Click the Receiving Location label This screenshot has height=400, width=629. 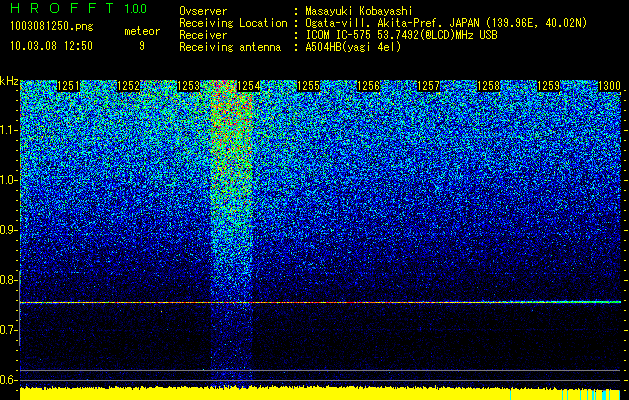pyautogui.click(x=233, y=23)
